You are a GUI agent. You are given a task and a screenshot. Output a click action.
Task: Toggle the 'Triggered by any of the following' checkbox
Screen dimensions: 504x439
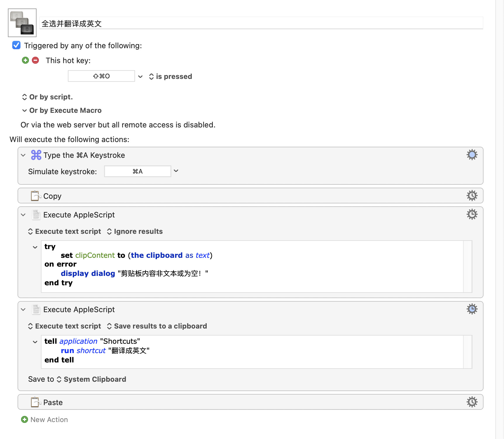[16, 45]
